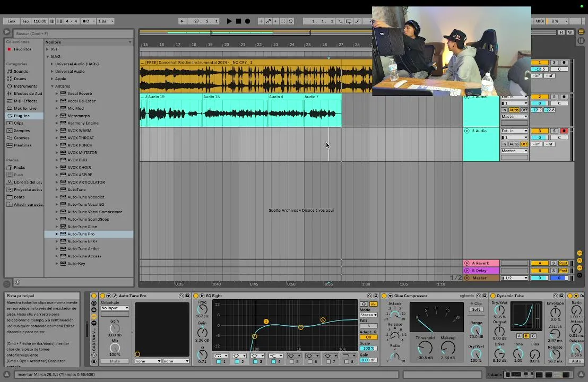The height and width of the screenshot is (382, 588).
Task: Click the Auto-Tune Pro Mute button
Action: (115, 361)
